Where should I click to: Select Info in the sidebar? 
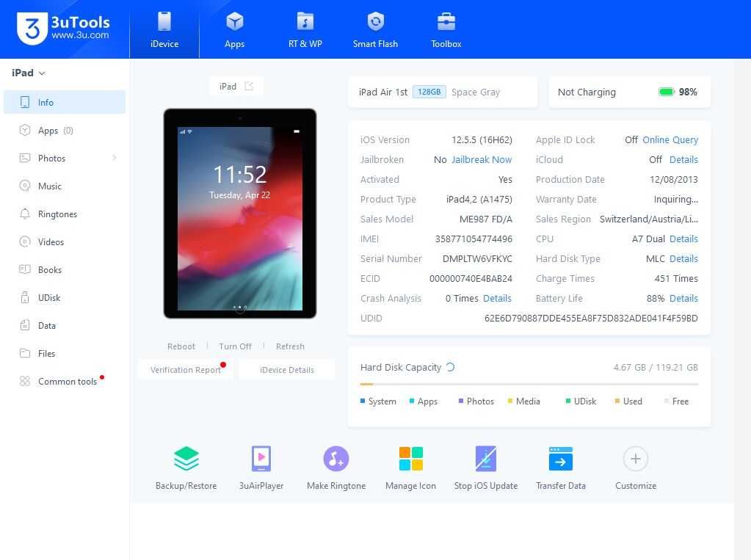click(x=65, y=102)
